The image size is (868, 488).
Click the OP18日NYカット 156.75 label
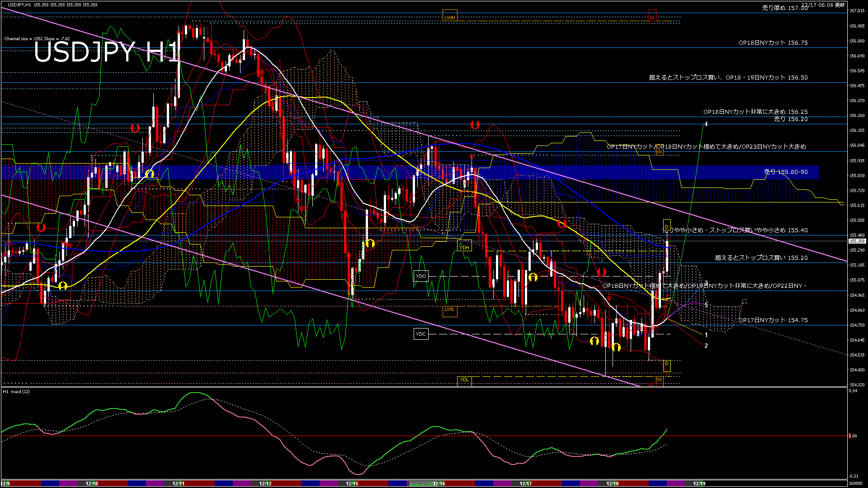(773, 42)
